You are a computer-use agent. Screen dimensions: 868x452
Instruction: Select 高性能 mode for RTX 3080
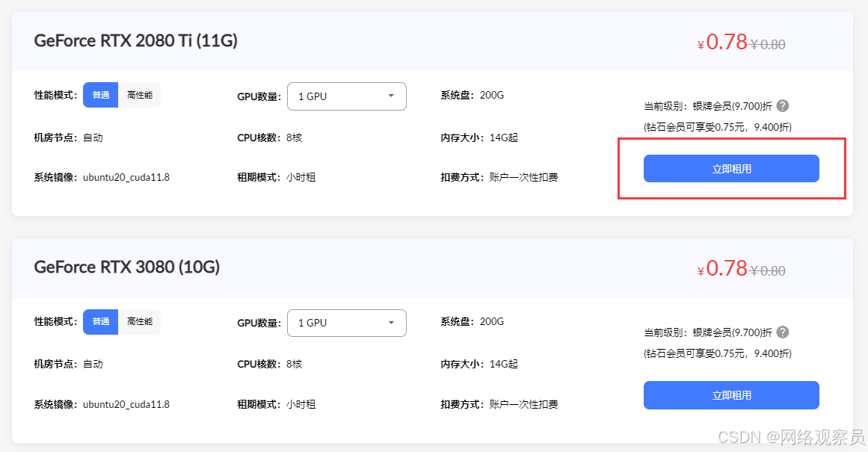tap(140, 321)
